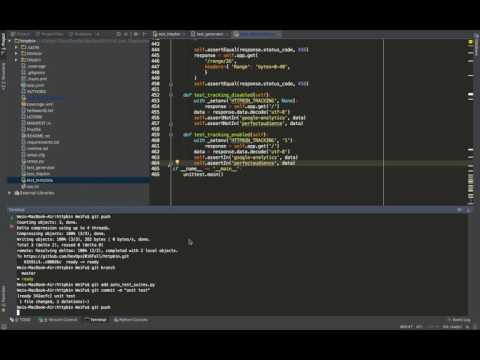Select .travis.yml in the project tree

(34, 79)
